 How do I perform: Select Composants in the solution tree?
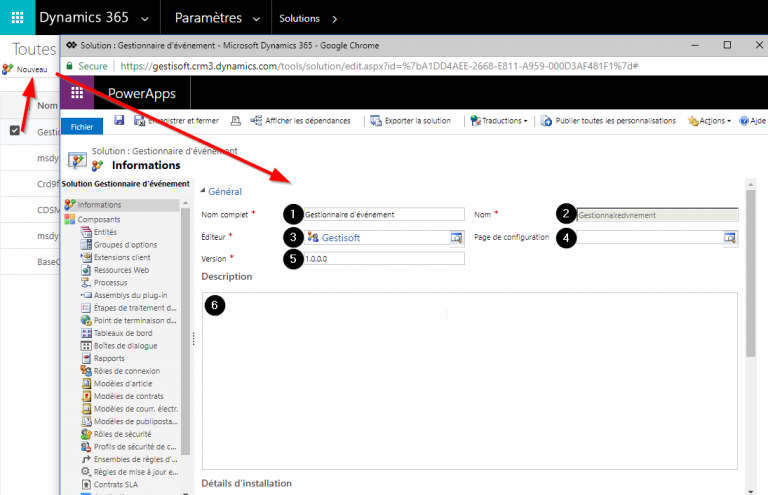[x=93, y=219]
